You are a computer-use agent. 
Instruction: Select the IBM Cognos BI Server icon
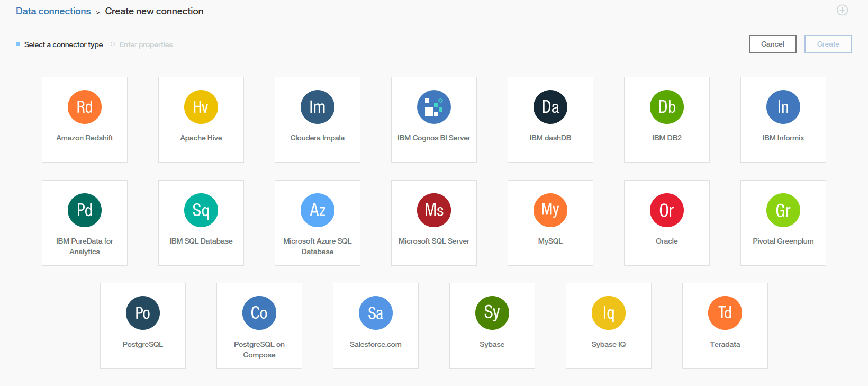pyautogui.click(x=434, y=107)
